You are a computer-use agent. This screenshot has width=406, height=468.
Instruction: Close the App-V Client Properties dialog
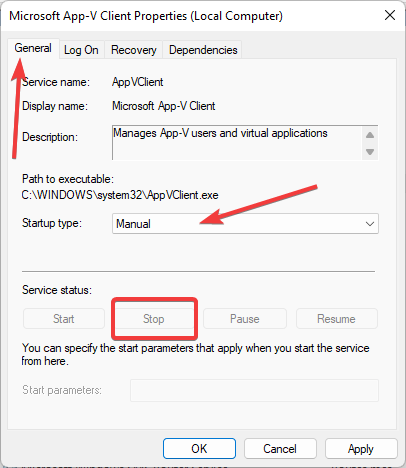[x=390, y=15]
